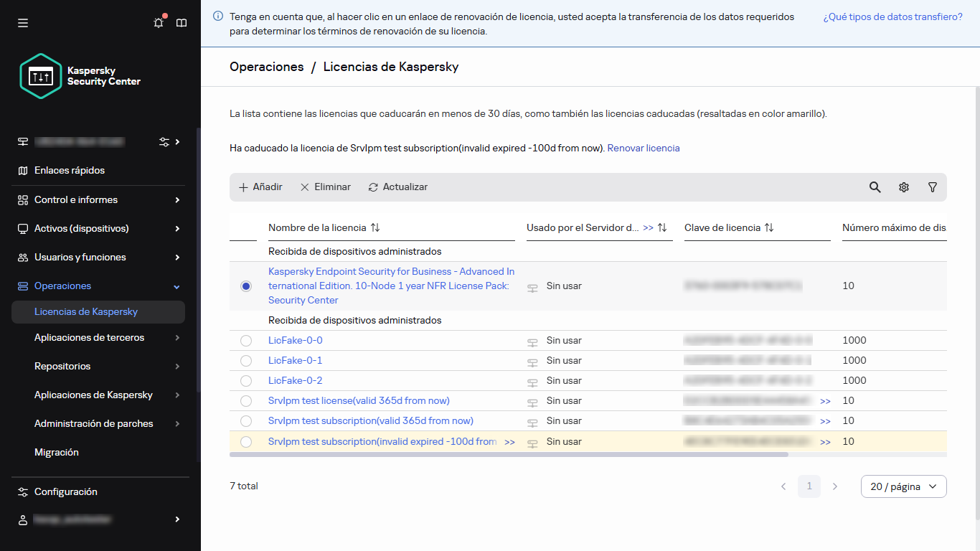
Task: Open Migración menu item
Action: [57, 453]
